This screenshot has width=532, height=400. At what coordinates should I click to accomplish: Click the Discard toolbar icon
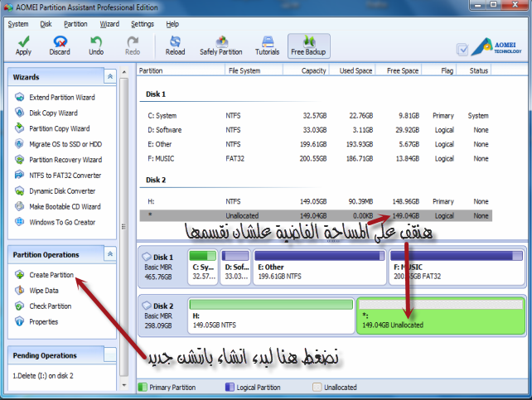pos(60,41)
